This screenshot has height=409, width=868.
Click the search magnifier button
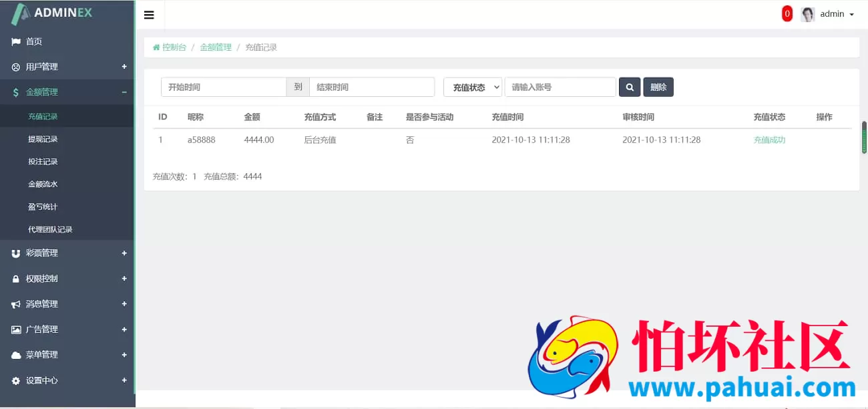[x=629, y=86]
